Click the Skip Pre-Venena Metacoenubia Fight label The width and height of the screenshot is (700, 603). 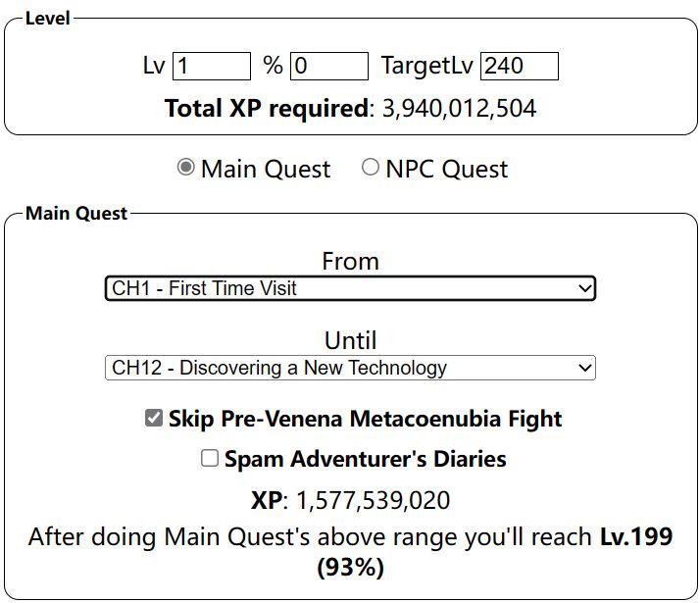point(365,420)
